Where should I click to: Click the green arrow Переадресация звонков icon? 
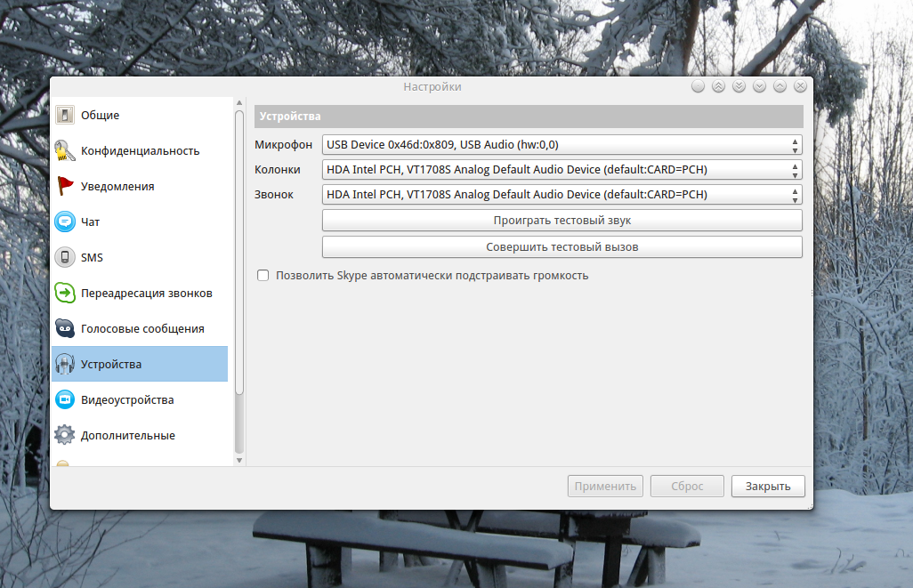pyautogui.click(x=65, y=293)
